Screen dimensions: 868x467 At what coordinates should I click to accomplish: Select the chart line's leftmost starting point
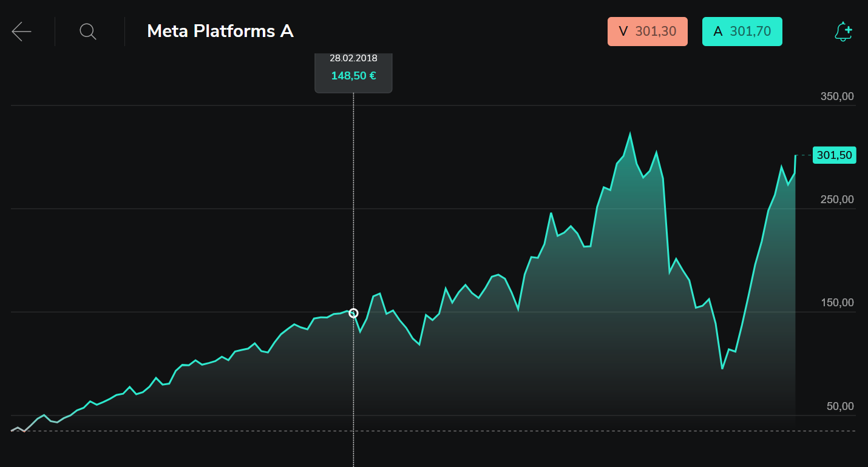(12, 431)
